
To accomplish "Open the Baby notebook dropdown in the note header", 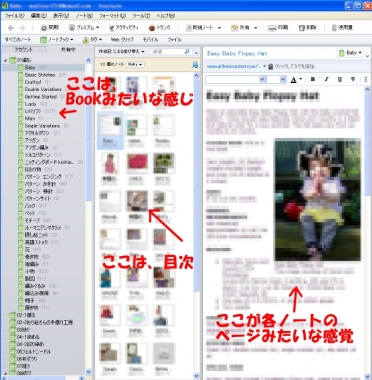I will [x=350, y=53].
